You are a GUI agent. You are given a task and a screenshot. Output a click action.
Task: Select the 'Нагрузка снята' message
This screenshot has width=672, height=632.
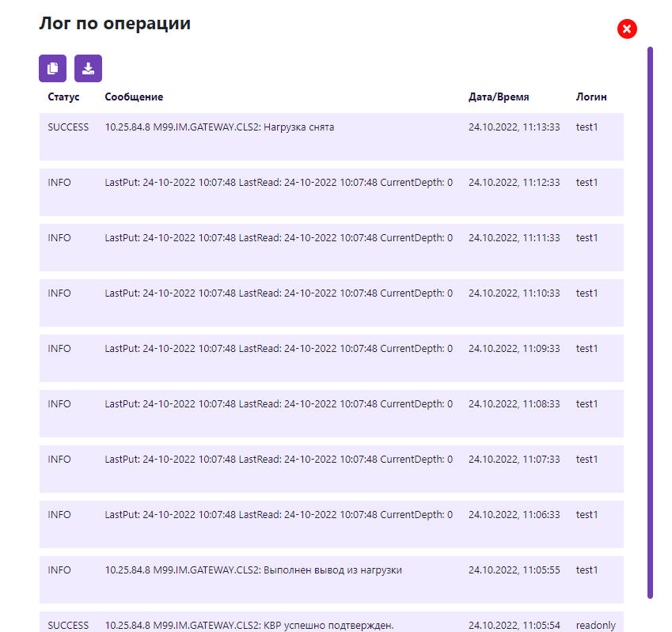(219, 127)
